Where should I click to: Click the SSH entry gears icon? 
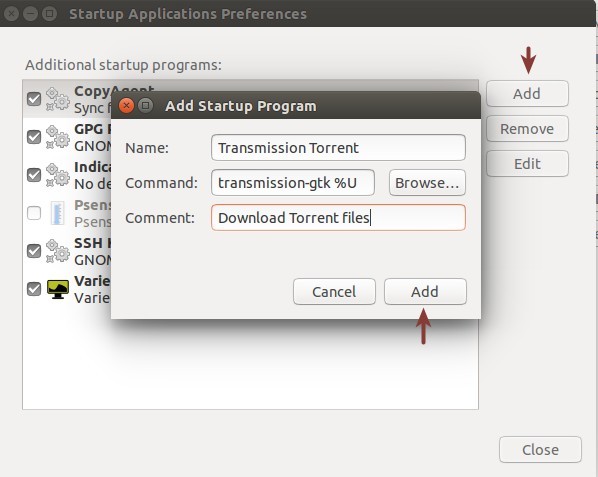(58, 251)
